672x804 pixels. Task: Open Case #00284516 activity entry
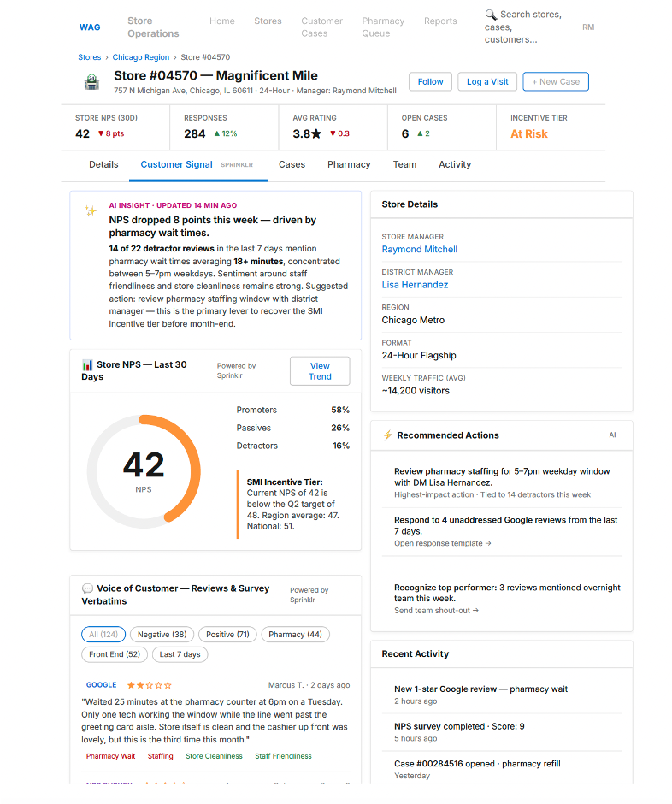coord(503,770)
